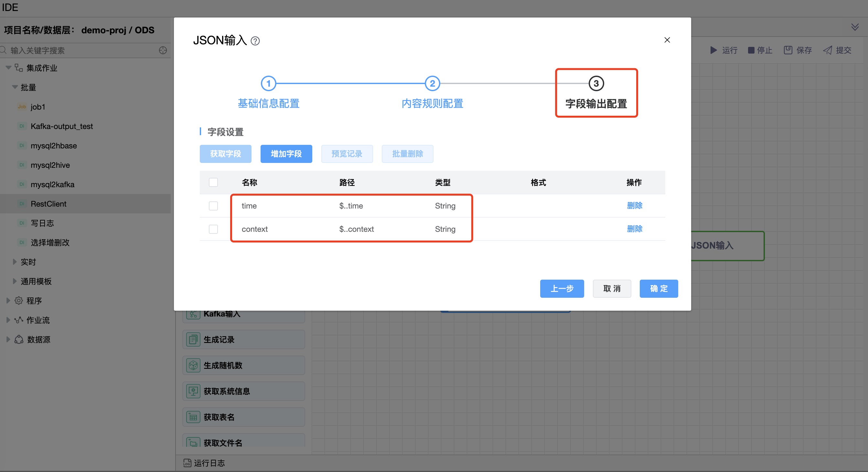Switch to 内容规则配置 step
This screenshot has height=472, width=868.
click(x=432, y=103)
